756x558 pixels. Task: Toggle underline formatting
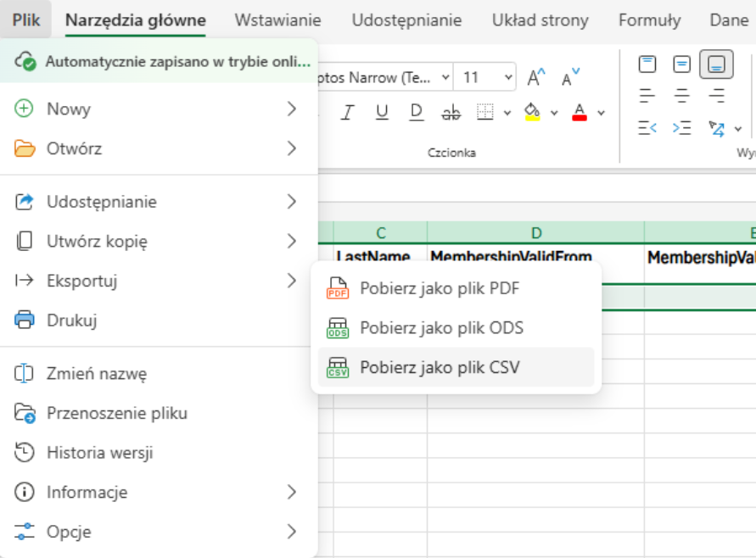[382, 112]
